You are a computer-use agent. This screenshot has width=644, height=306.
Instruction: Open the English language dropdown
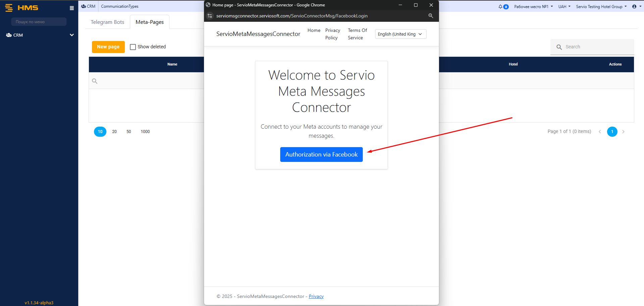click(x=400, y=34)
